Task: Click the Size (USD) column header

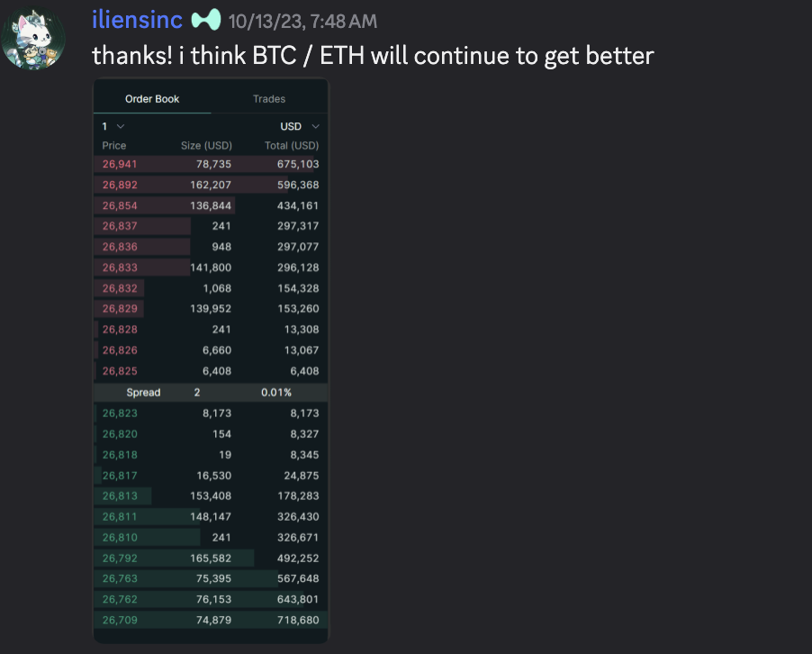Action: point(207,145)
